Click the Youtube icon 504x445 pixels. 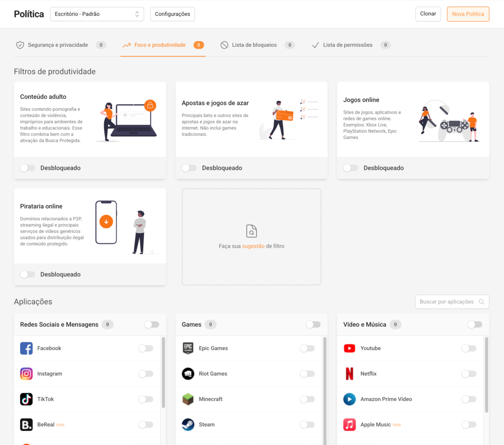coord(349,348)
